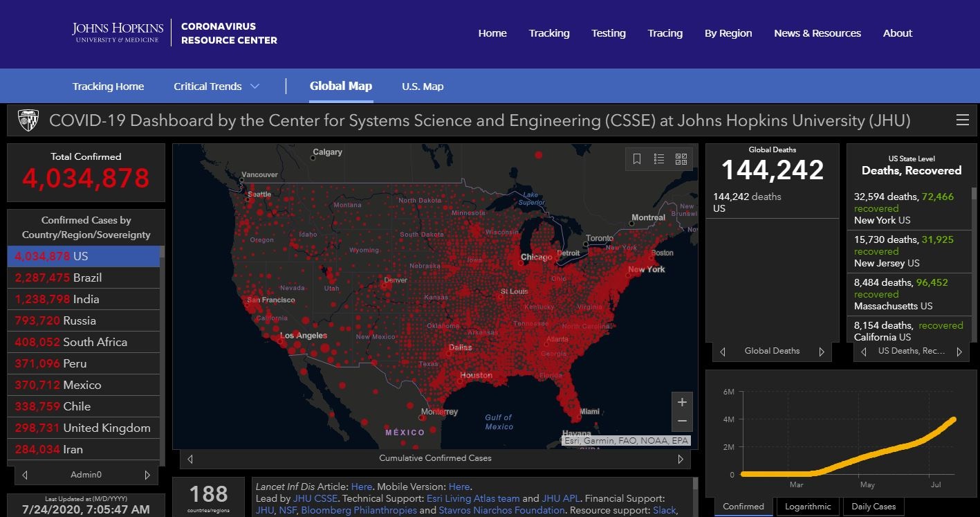Screen dimensions: 980x517
Task: Select Chile in the confirmed cases list
Action: [x=84, y=406]
